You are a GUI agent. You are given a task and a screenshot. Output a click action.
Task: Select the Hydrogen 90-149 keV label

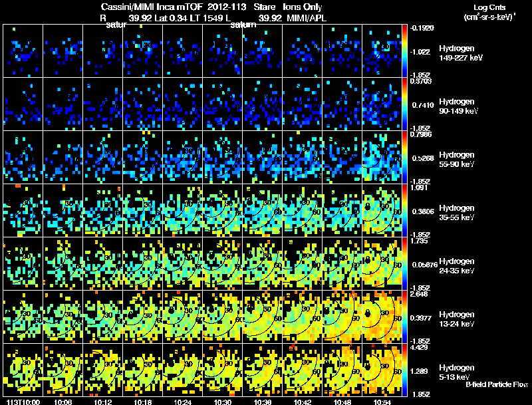(x=459, y=106)
